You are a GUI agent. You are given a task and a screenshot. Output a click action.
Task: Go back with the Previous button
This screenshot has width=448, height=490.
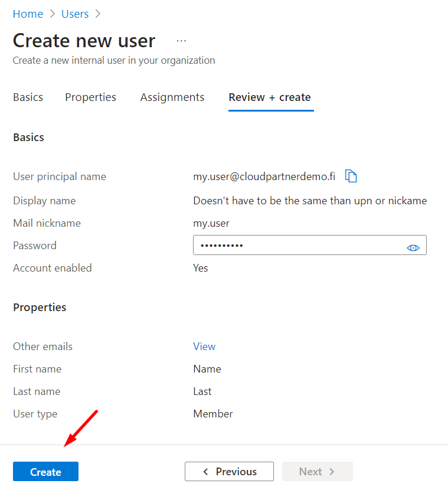tap(229, 472)
